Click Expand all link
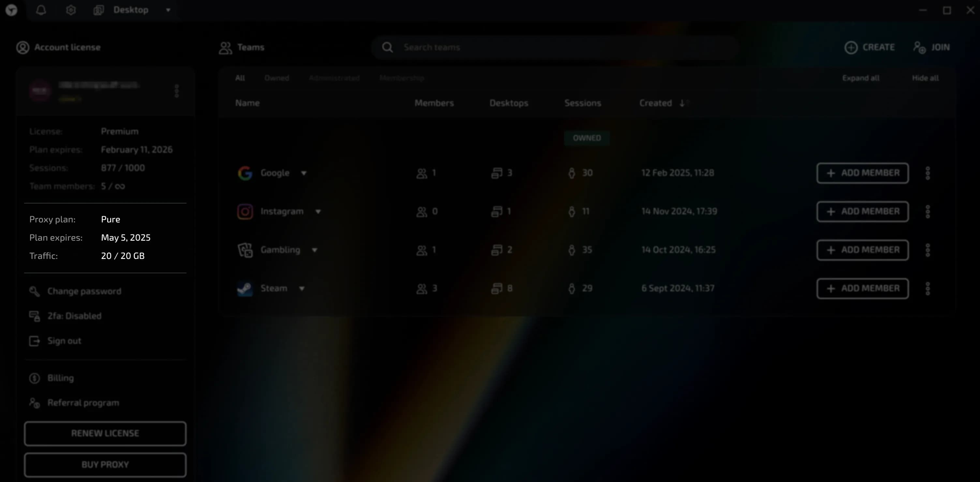The image size is (980, 482). [x=861, y=78]
